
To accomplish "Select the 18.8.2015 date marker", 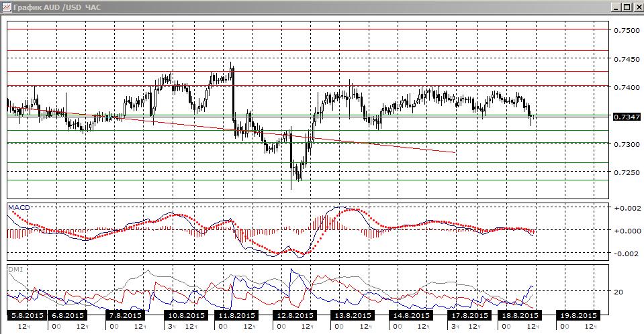I will [x=520, y=315].
